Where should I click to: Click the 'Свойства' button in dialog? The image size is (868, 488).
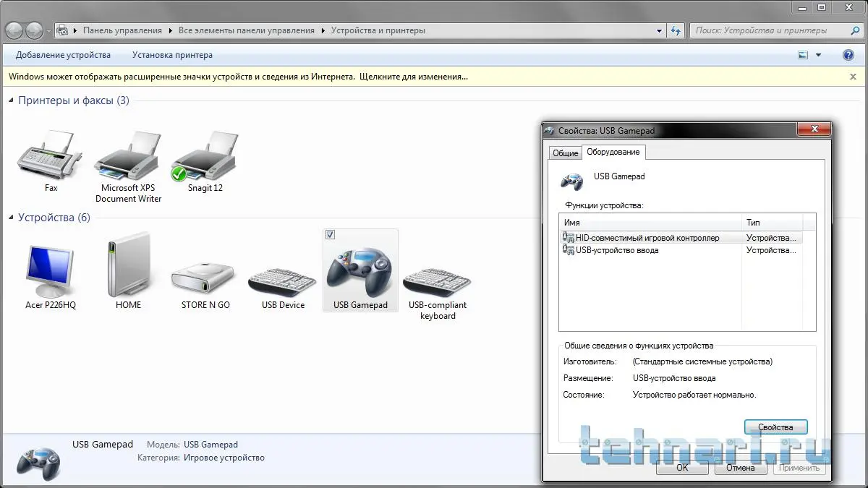(775, 427)
